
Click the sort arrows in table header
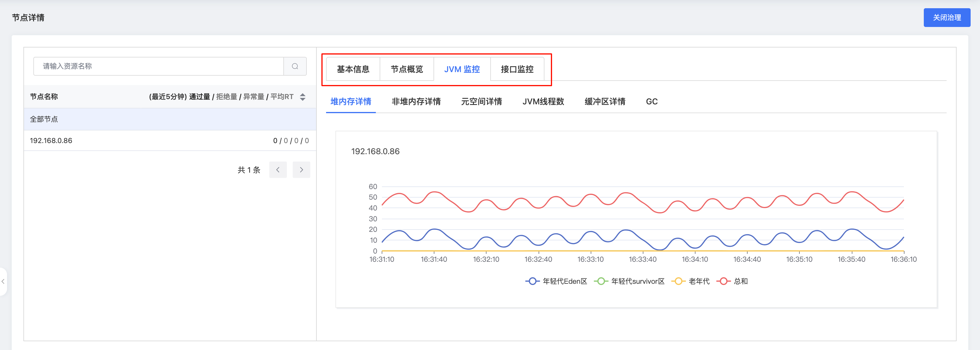[302, 97]
